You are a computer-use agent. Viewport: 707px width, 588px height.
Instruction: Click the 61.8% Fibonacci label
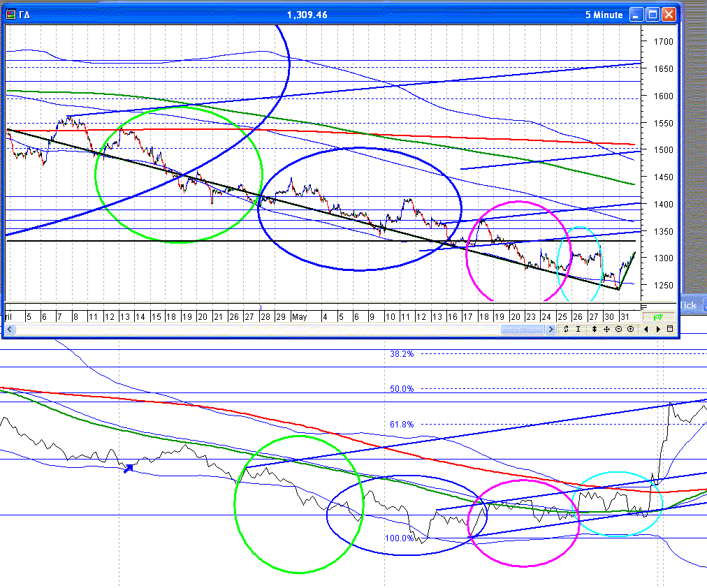(x=402, y=425)
